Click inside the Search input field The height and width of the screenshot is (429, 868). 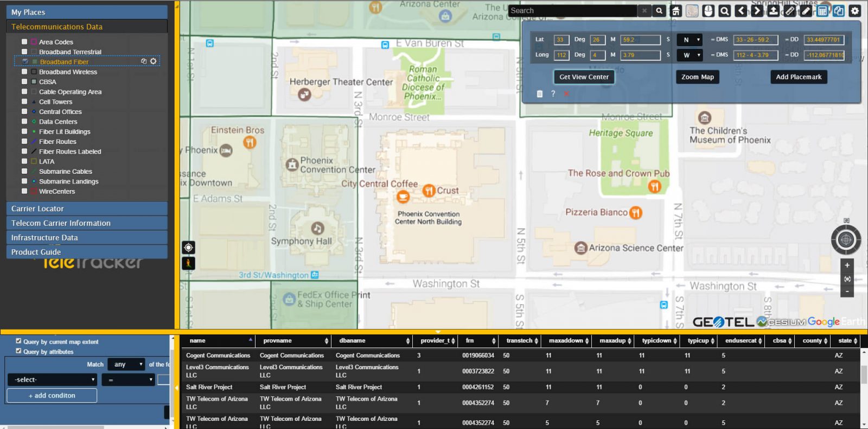572,11
